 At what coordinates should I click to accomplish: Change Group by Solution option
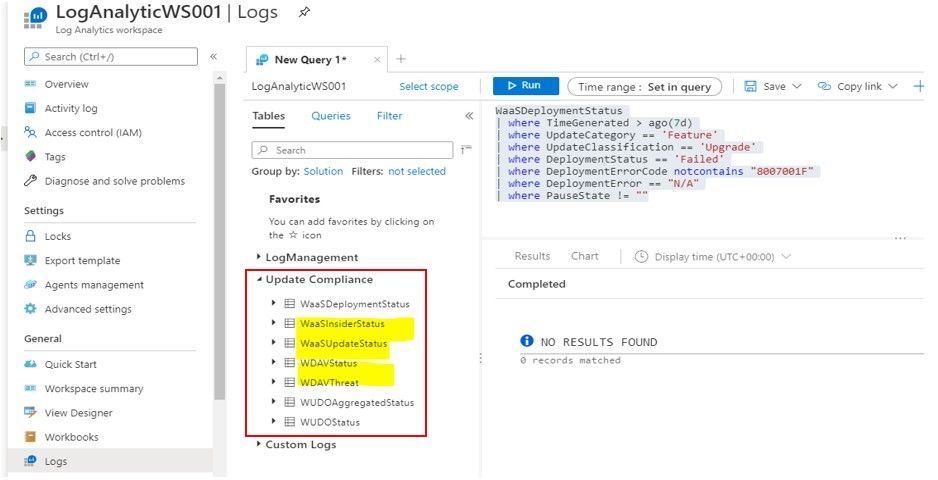[x=323, y=171]
